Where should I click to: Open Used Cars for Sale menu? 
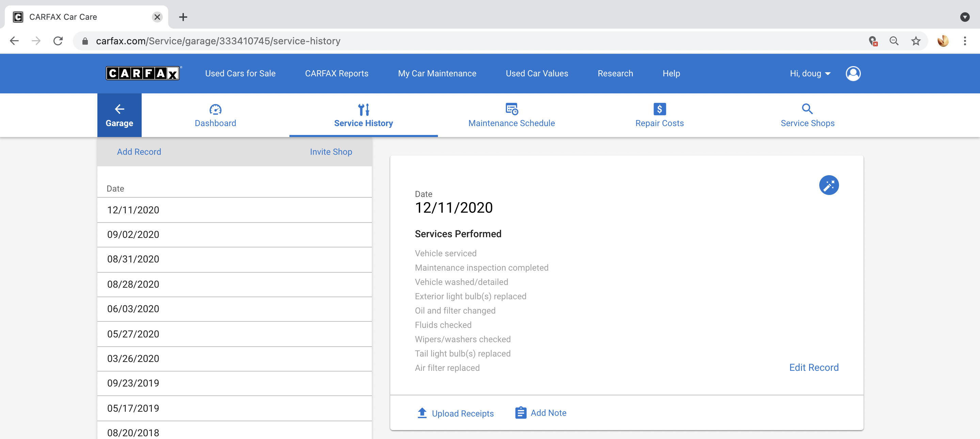[x=240, y=74]
